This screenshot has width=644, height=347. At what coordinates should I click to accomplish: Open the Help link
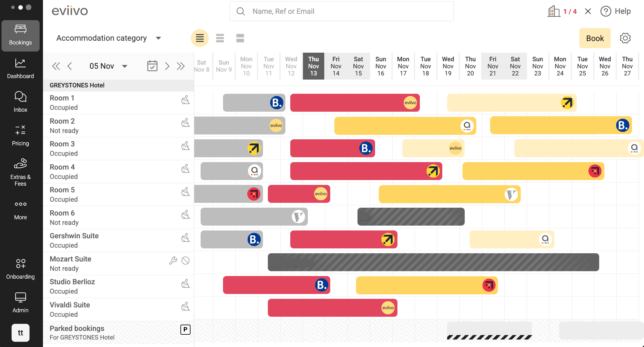(616, 11)
